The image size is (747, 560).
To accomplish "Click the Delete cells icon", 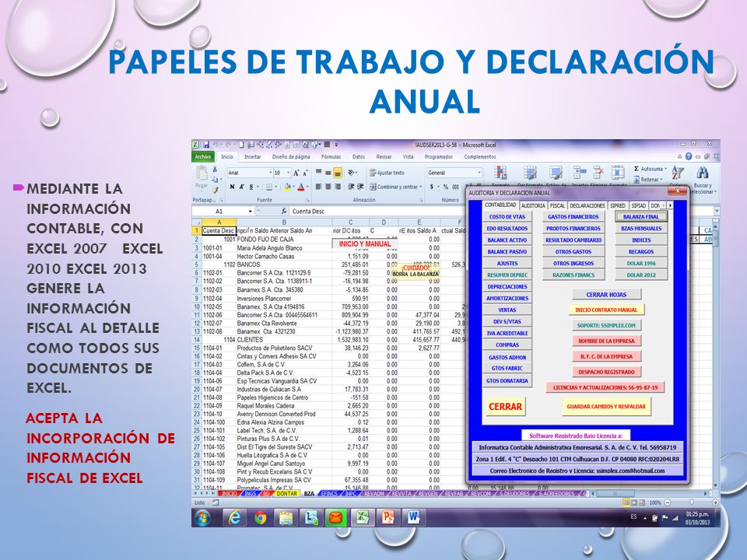I will (x=598, y=173).
